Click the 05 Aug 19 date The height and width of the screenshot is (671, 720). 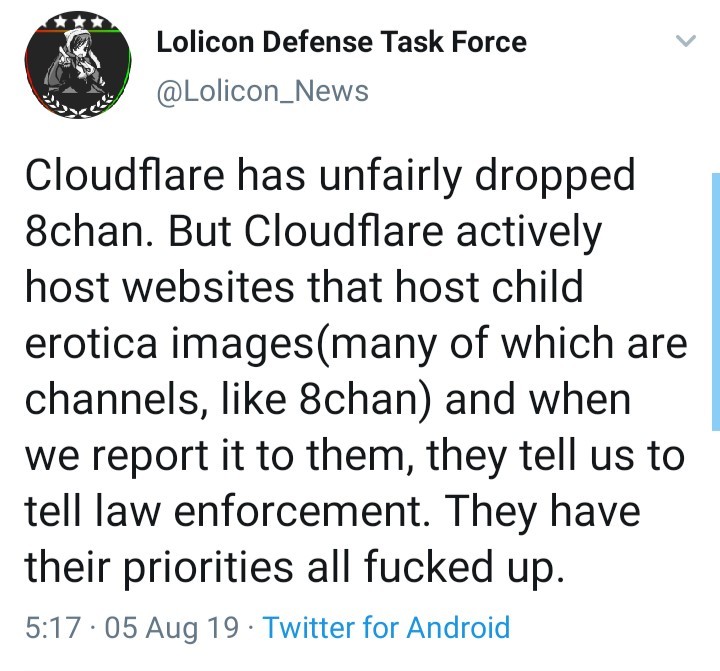(172, 627)
